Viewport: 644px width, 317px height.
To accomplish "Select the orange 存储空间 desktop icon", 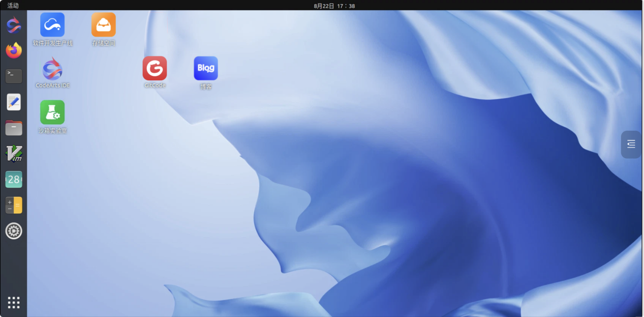I will (104, 24).
